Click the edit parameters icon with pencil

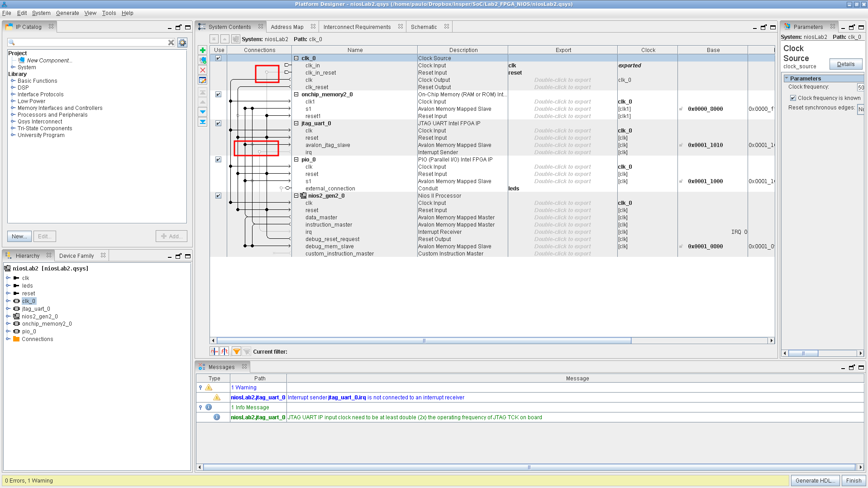203,81
